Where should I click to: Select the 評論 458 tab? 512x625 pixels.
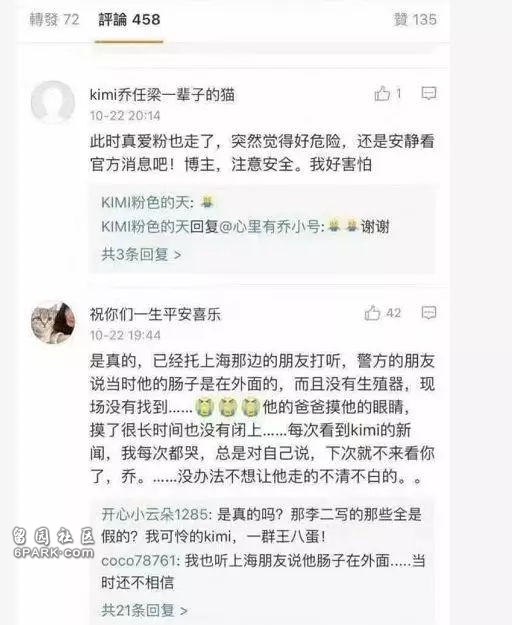[129, 20]
